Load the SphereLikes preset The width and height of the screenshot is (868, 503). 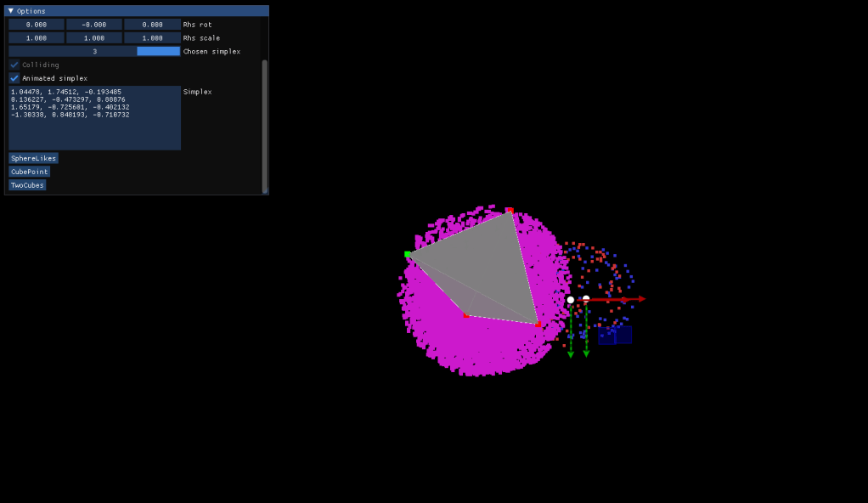(x=33, y=158)
